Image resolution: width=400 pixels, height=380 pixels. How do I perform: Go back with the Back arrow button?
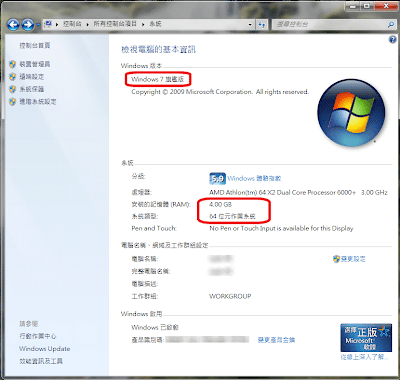pos(13,24)
